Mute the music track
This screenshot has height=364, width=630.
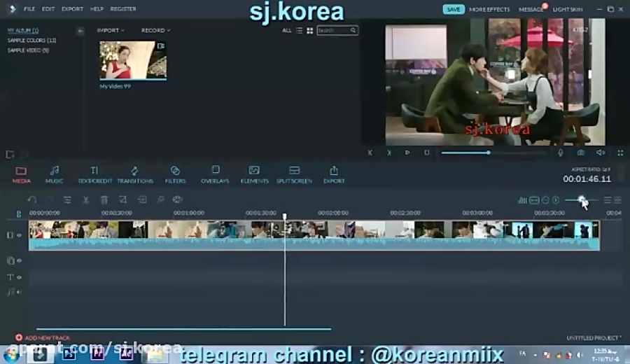19,292
